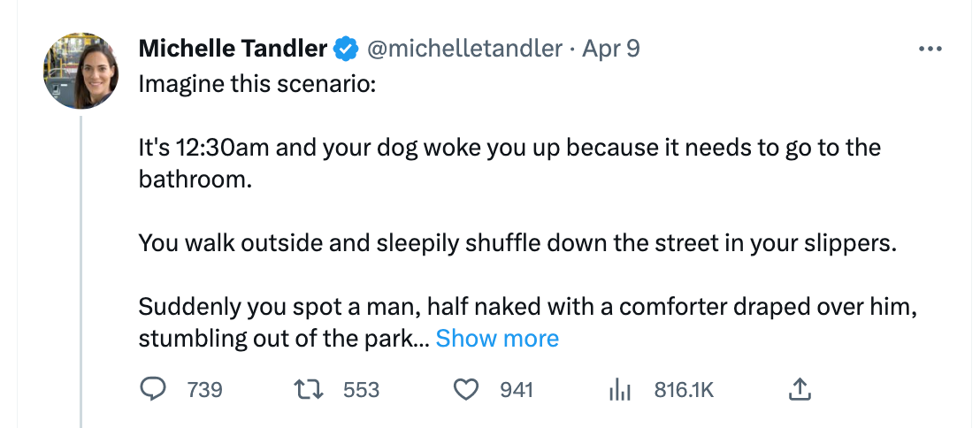980x428 pixels.
Task: Click the blue verified badge
Action: (346, 50)
